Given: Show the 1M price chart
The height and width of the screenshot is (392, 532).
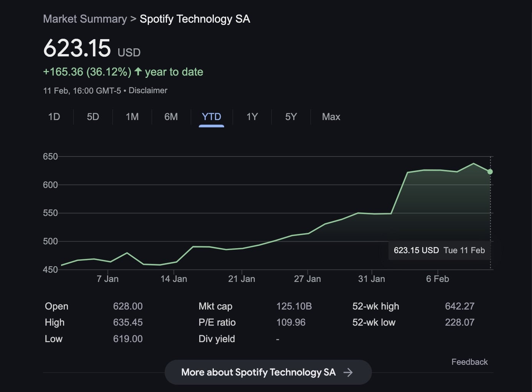Looking at the screenshot, I should [x=132, y=117].
